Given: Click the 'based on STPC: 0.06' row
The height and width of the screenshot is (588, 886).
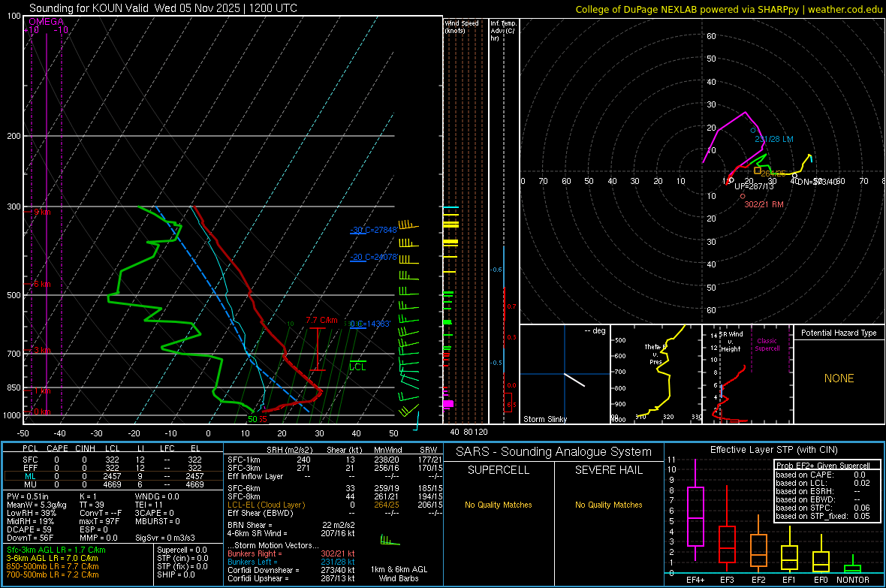Looking at the screenshot, I should (822, 507).
